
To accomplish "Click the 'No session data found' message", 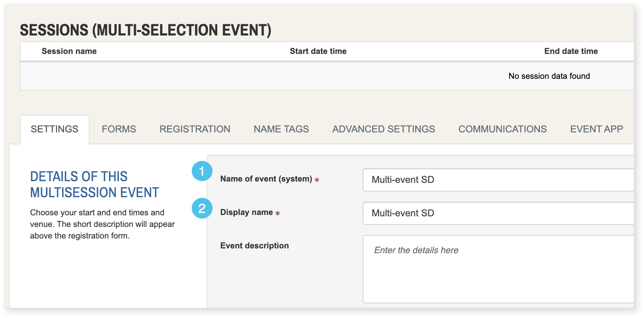I will (x=549, y=76).
